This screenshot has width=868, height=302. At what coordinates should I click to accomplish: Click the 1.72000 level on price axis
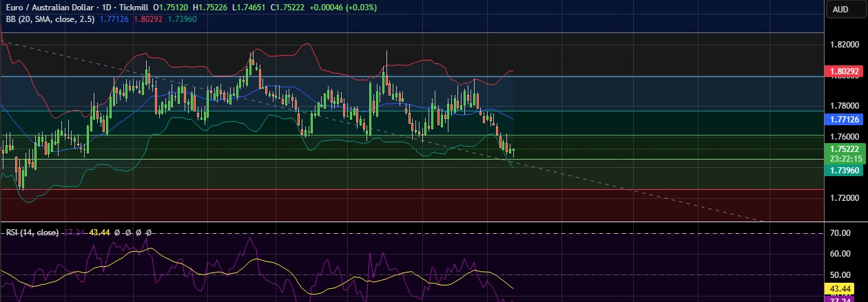(x=844, y=198)
